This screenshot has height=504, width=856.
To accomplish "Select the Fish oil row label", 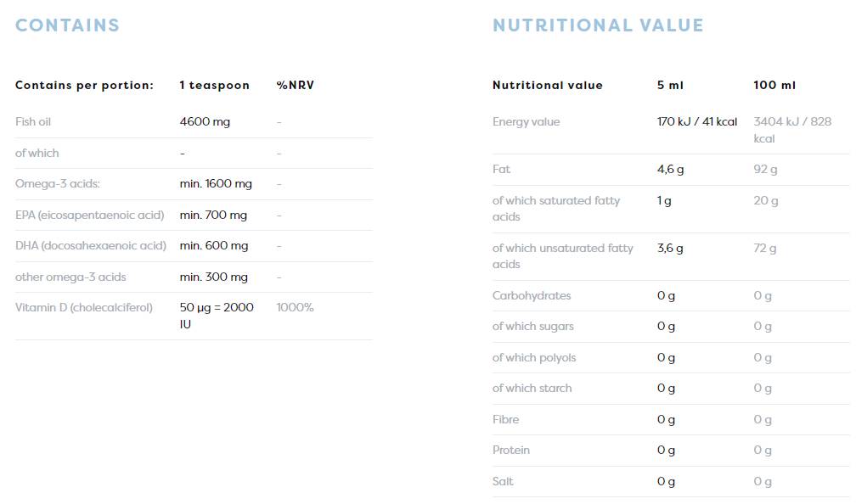I will click(x=33, y=122).
